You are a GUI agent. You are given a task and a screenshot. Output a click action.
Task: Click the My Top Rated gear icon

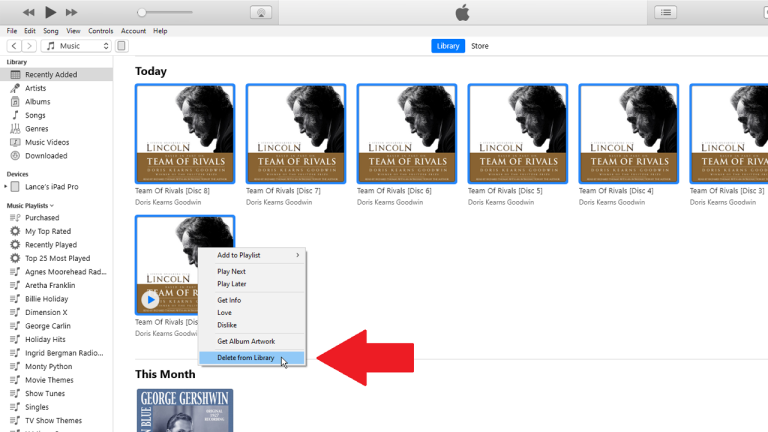pyautogui.click(x=15, y=231)
